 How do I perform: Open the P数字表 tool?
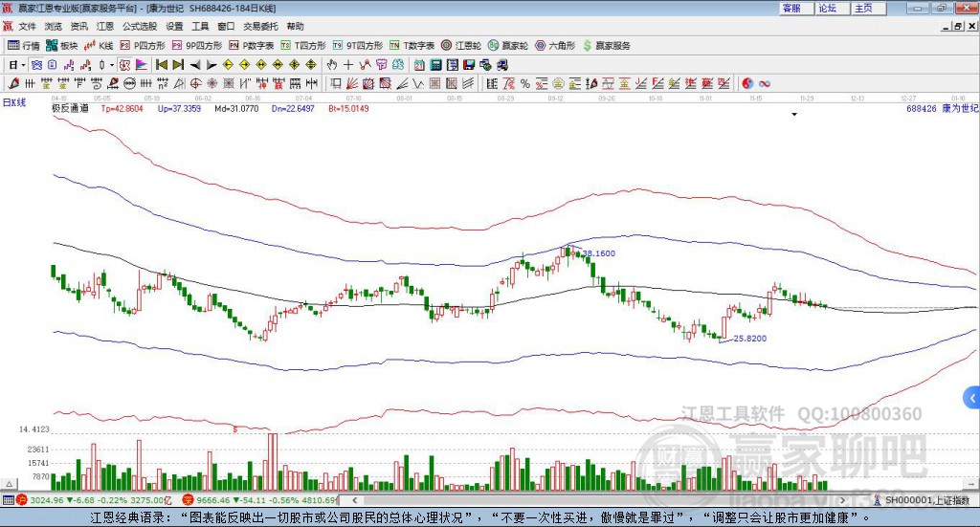click(252, 46)
